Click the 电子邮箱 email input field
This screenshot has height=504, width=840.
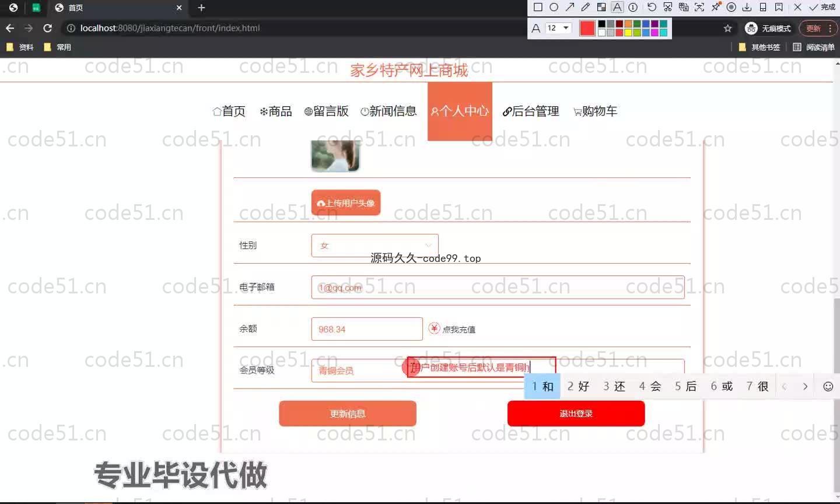click(x=498, y=287)
